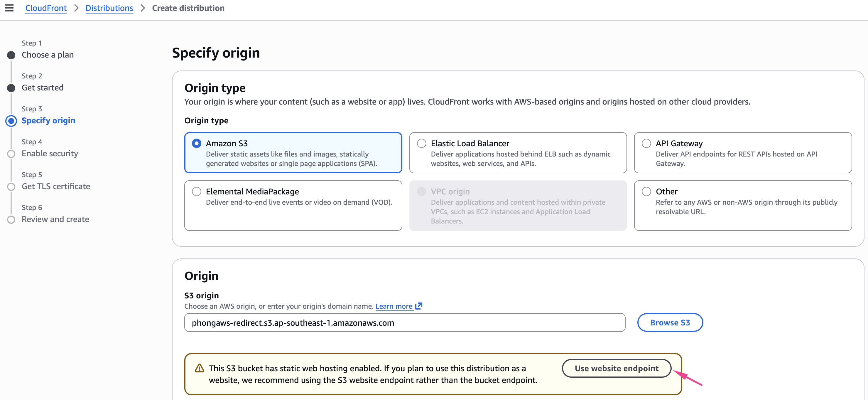Choose the Other origin type option
Viewport: 868px width, 400px height.
tap(646, 191)
